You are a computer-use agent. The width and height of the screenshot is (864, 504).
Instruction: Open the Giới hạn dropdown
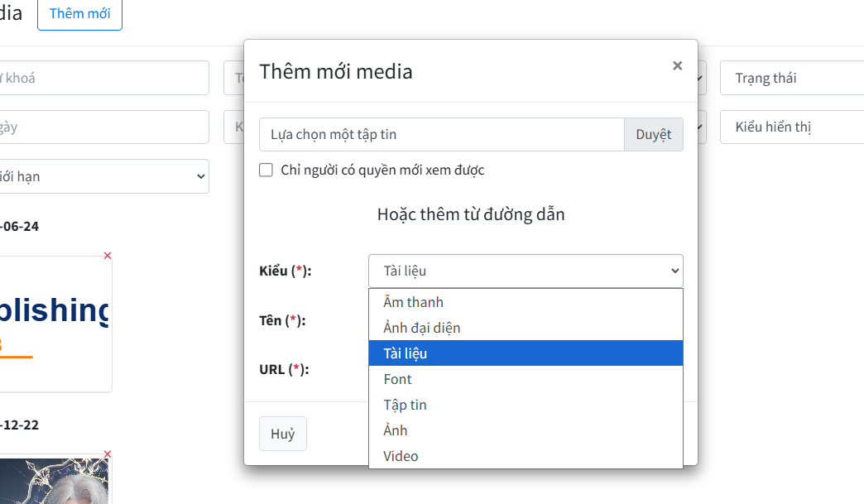104,176
